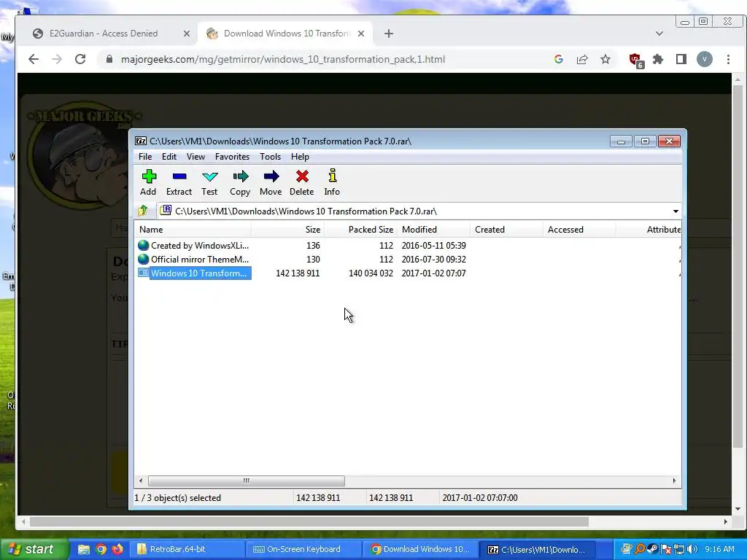Open a new Chrome tab
This screenshot has width=747, height=560.
(389, 34)
